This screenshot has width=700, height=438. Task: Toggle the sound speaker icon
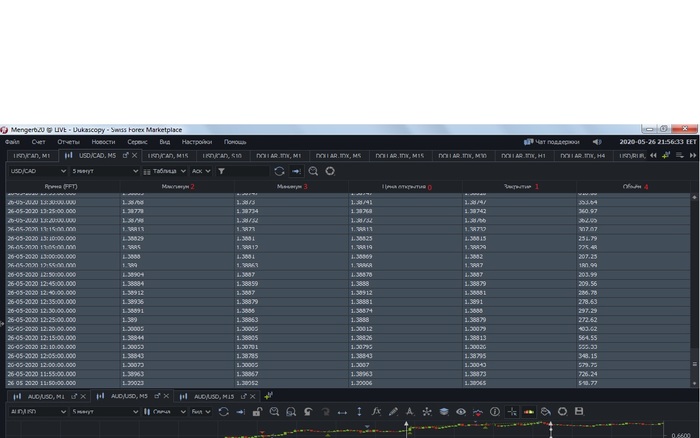pos(597,142)
